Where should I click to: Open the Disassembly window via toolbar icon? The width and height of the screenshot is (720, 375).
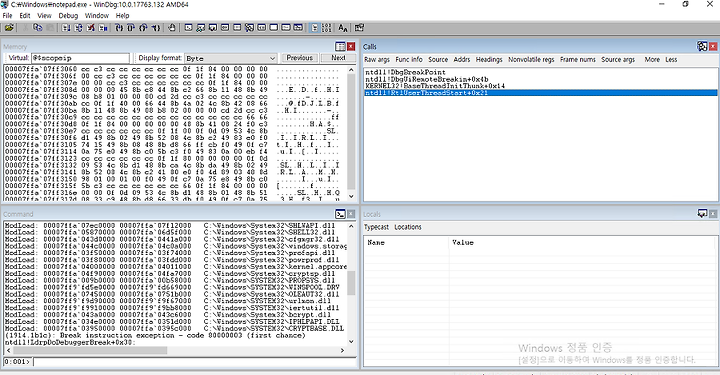[x=262, y=28]
